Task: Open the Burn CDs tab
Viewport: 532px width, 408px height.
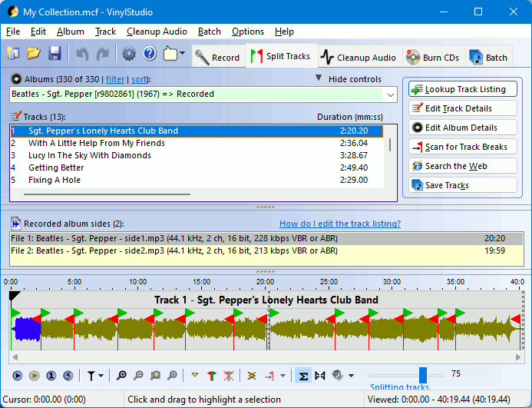Action: 434,57
